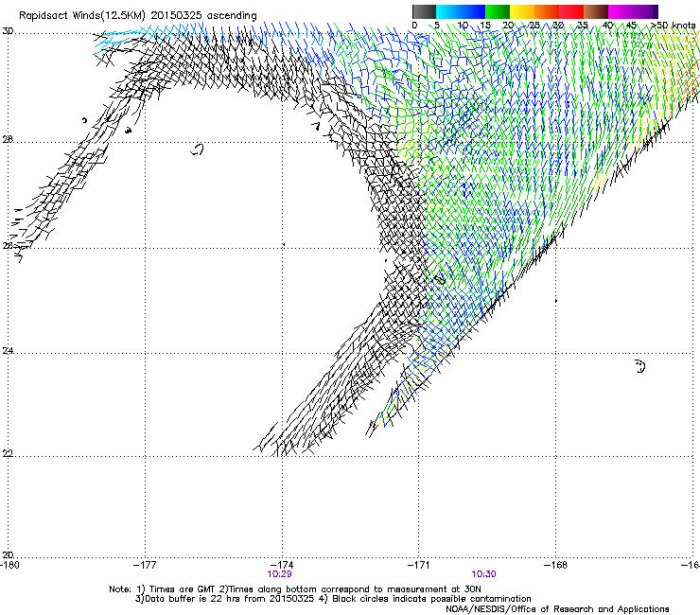Click the longitude label "-168"

556,565
